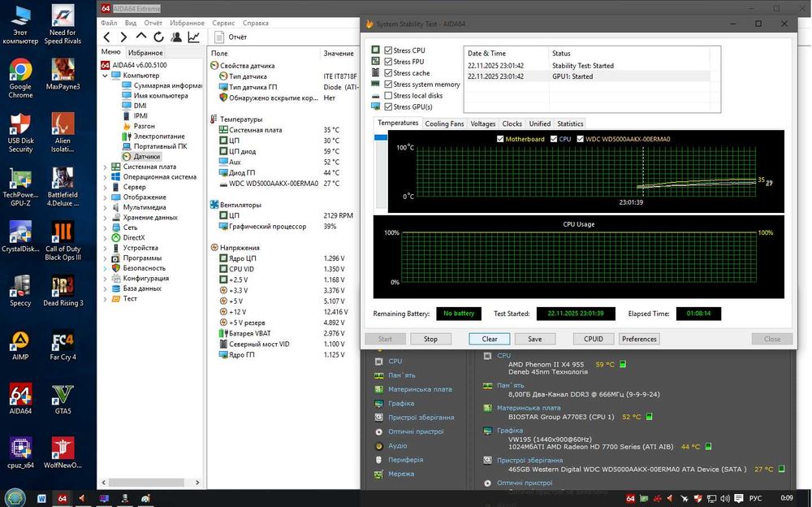Open Far Cry 4 desktop icon
Viewport: 812px width, 507px height.
tap(63, 344)
